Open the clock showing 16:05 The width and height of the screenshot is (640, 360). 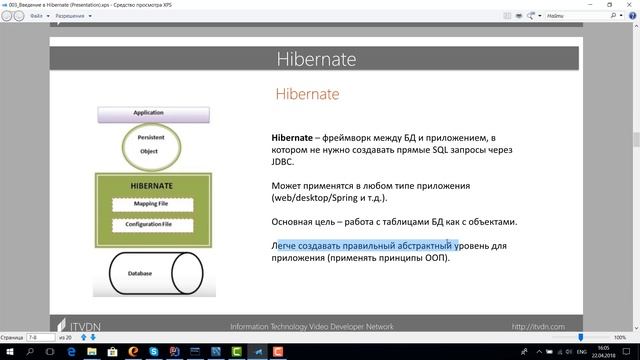coord(603,351)
